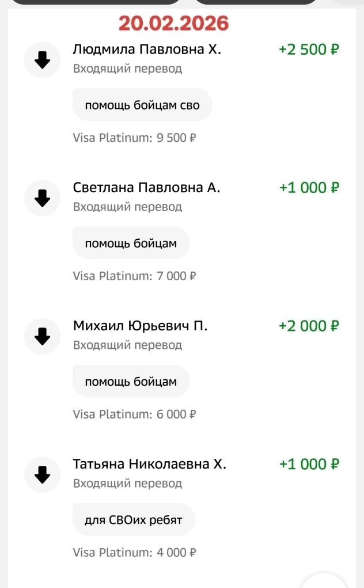Tap the "помощь бойцам" chip under Светлана Павловна

131,243
